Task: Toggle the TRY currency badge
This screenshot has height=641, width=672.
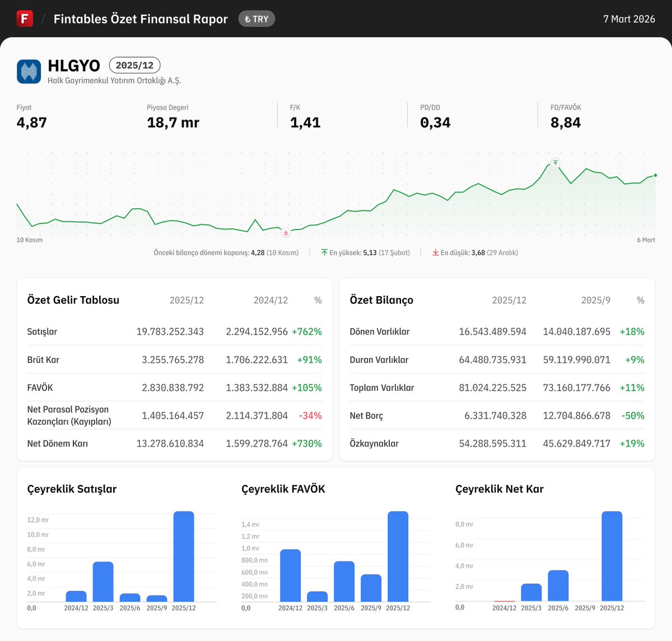Action: (256, 18)
